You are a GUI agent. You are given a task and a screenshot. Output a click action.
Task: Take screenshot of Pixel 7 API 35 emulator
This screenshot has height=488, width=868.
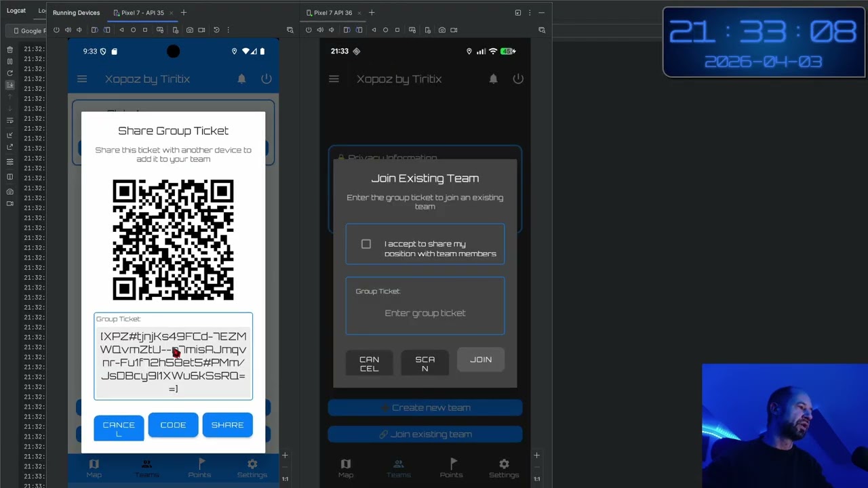point(190,30)
